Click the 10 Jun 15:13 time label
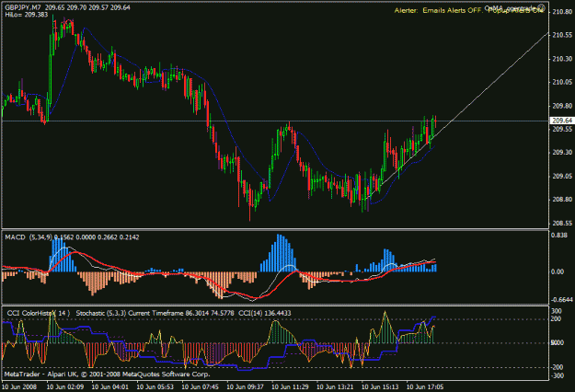Image resolution: width=575 pixels, height=392 pixels. (x=380, y=386)
